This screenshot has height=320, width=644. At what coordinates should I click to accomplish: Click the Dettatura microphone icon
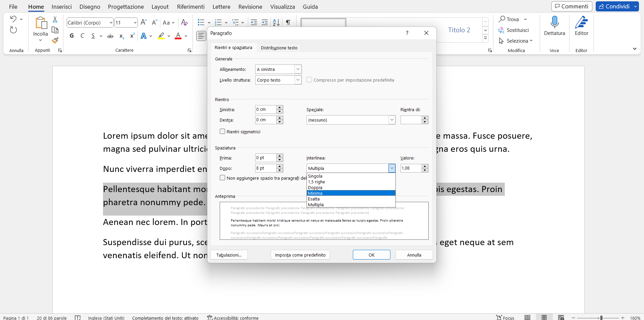[x=554, y=23]
